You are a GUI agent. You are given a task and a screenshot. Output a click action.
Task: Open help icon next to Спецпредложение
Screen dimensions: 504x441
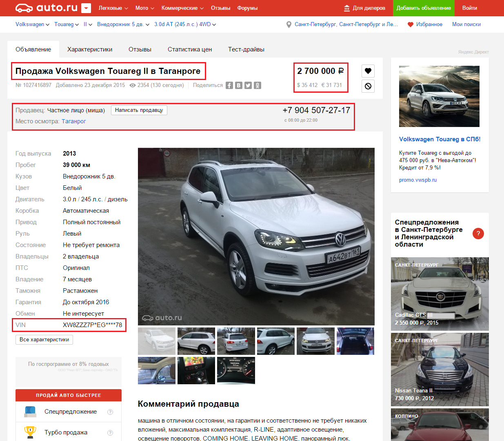coord(110,412)
